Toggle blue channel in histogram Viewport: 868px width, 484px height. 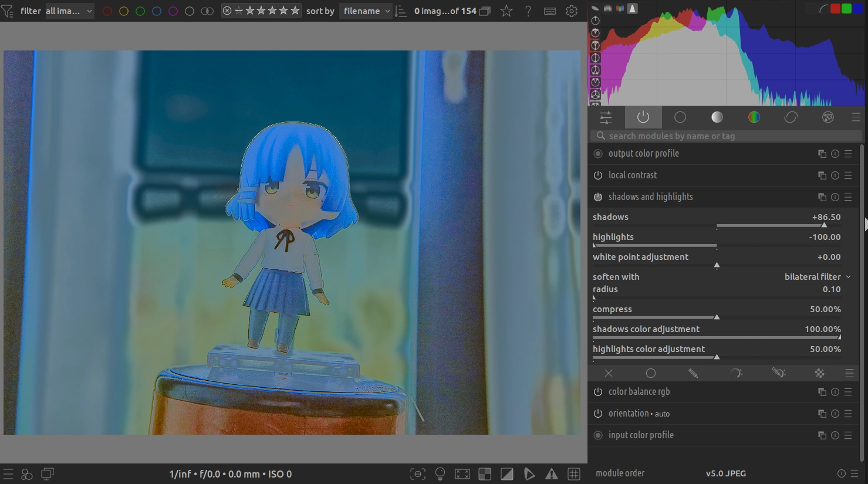click(x=857, y=9)
